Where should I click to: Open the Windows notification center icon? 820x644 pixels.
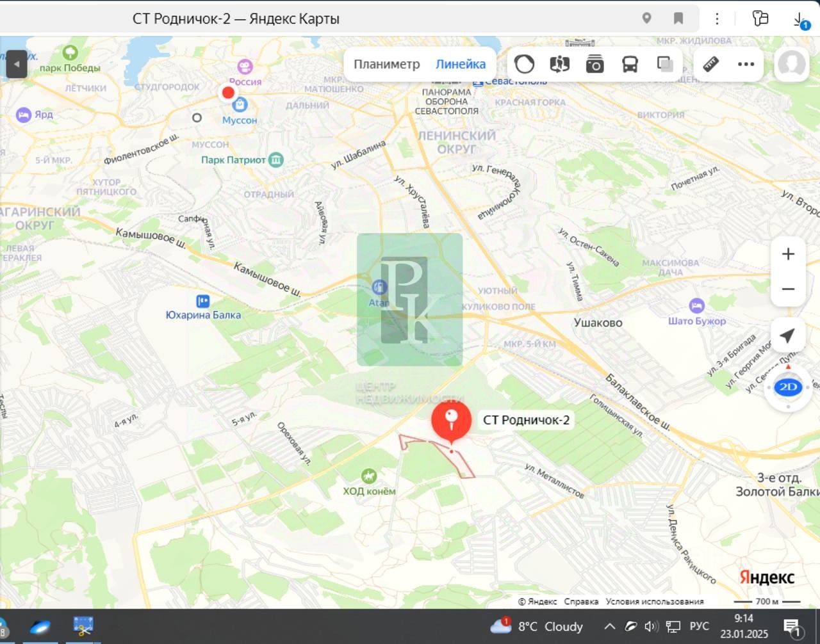792,627
